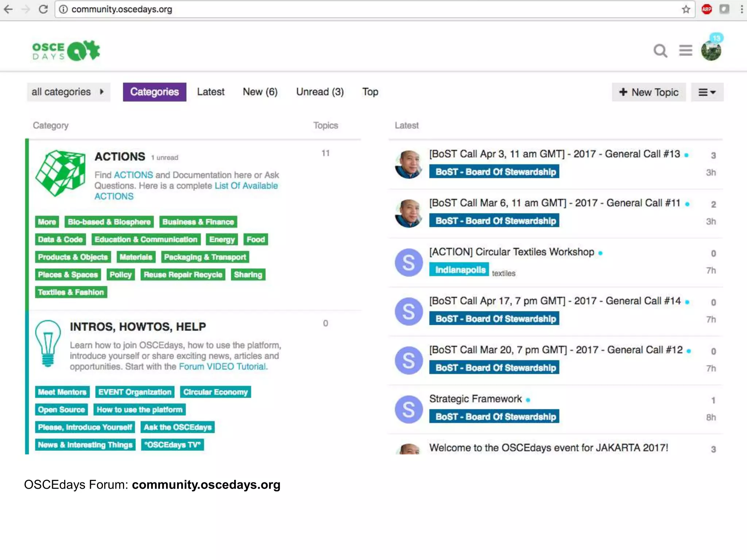Open the INTROS, HOWTOS, HELP category
Screen dimensions: 747x560
[138, 326]
